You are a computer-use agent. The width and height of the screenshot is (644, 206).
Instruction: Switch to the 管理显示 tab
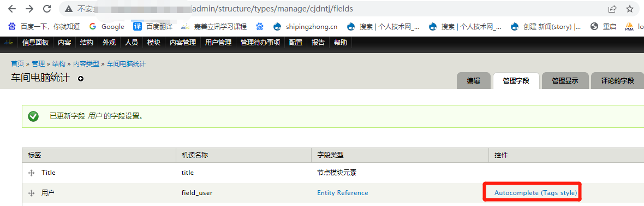click(565, 81)
